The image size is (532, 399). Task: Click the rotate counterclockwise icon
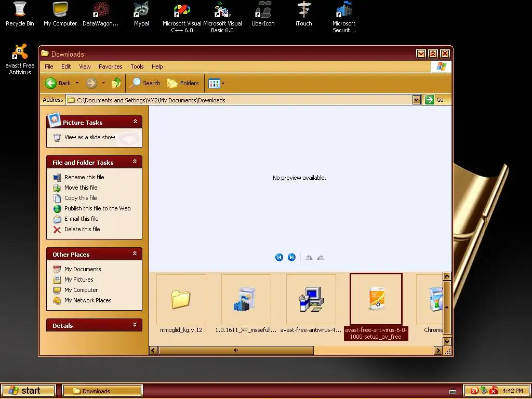[x=321, y=258]
